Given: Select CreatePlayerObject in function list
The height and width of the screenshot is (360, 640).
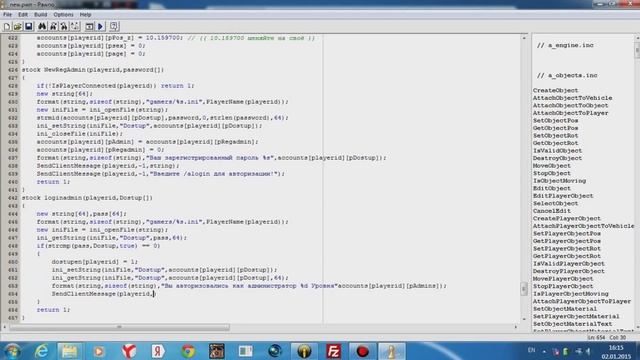Looking at the screenshot, I should coord(567,218).
